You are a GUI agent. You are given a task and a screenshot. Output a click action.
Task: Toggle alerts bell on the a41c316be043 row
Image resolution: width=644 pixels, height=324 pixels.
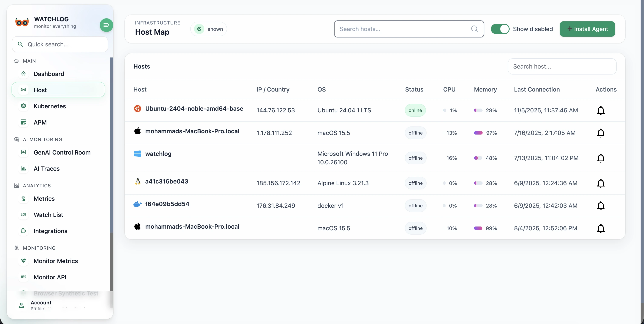tap(601, 183)
